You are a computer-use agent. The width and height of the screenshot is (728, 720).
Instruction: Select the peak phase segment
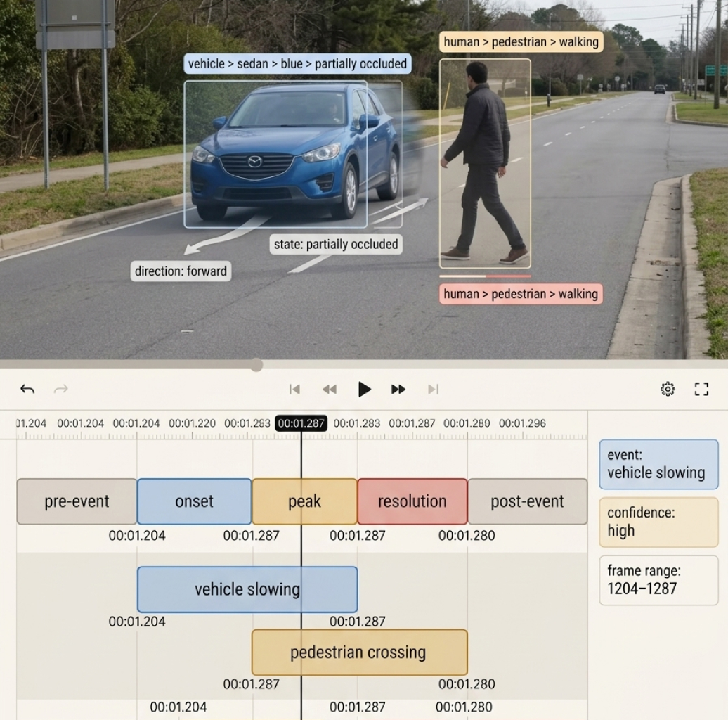click(x=304, y=501)
